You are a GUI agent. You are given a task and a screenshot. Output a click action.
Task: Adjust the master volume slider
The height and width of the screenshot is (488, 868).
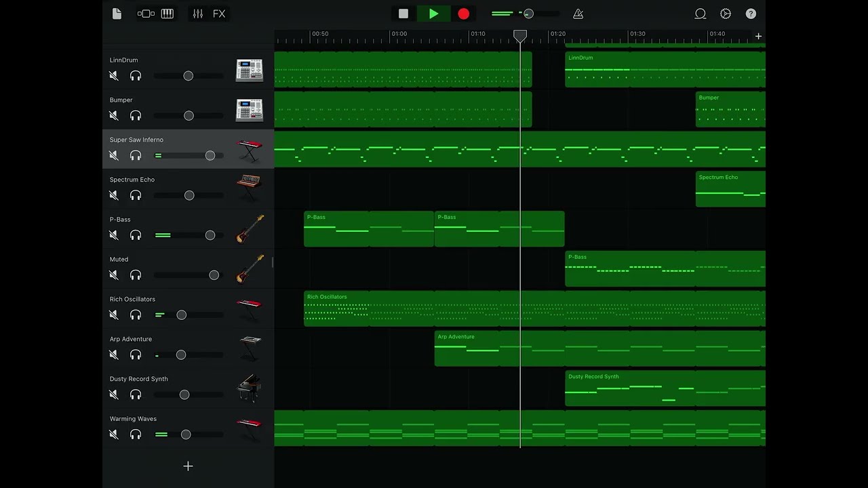[x=526, y=14]
